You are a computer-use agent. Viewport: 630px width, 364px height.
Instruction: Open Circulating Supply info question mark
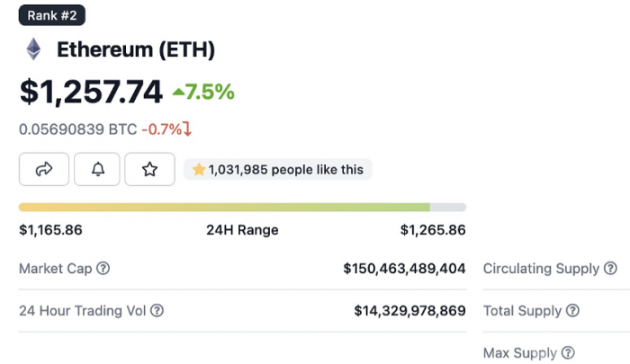coord(610,268)
